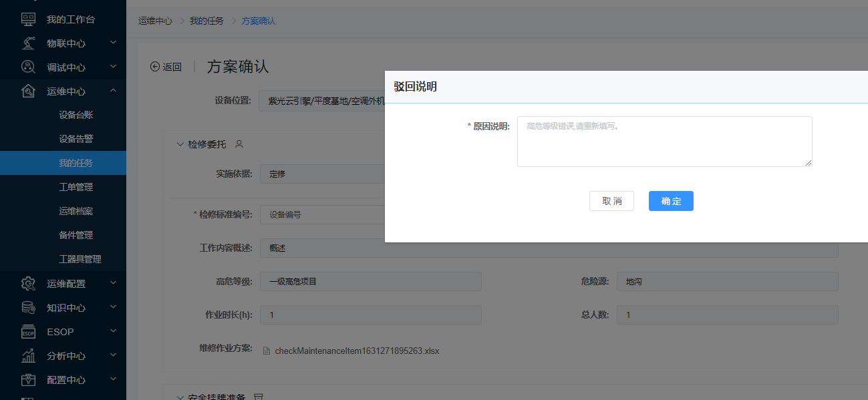Collapse the 检修委托 section chevron
868x400 pixels.
[x=180, y=144]
